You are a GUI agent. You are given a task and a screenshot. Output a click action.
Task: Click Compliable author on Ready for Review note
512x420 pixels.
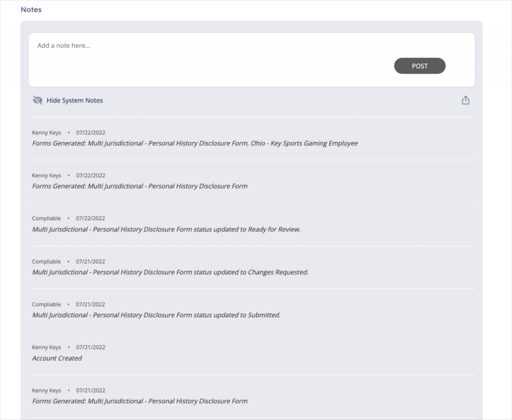(x=46, y=218)
